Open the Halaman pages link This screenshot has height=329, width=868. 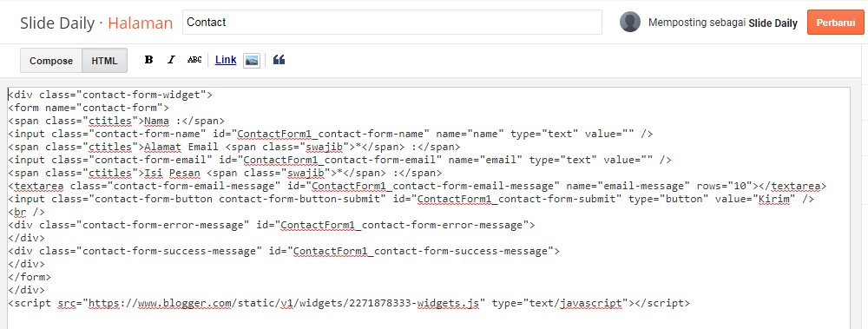click(140, 23)
